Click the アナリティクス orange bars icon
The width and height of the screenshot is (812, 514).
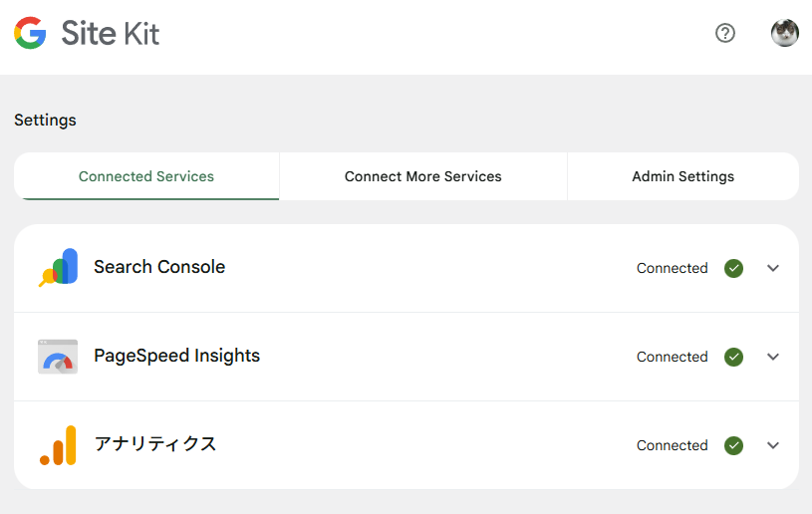pos(58,445)
